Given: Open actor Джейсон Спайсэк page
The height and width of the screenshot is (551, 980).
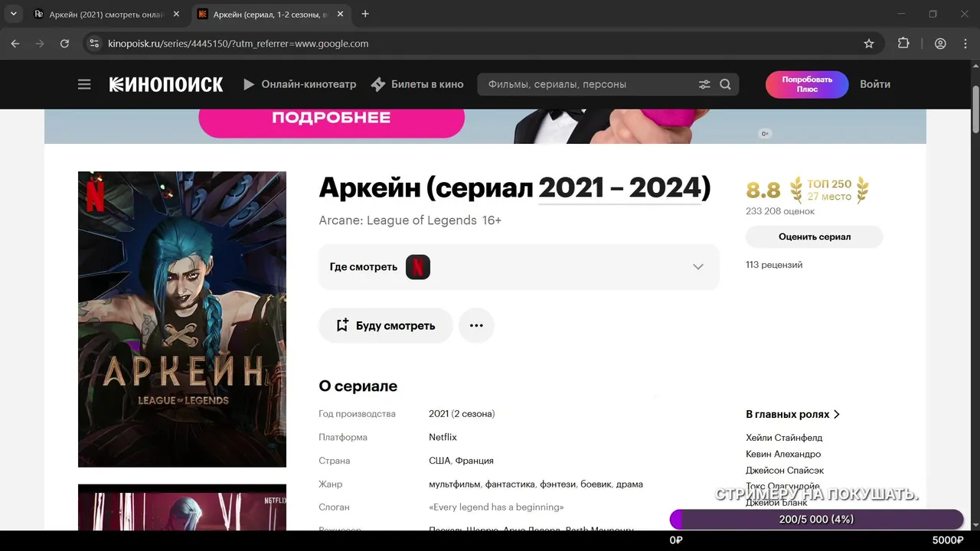Looking at the screenshot, I should point(785,471).
